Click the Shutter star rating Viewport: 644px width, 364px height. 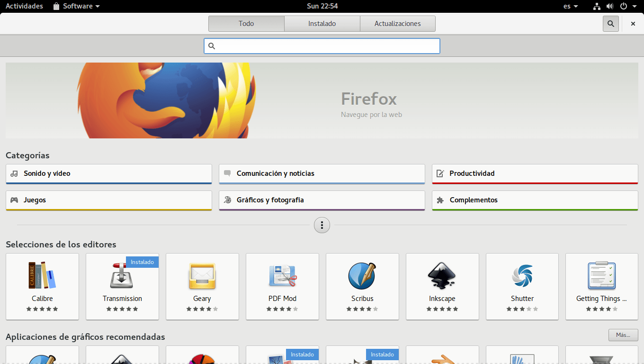tap(522, 309)
